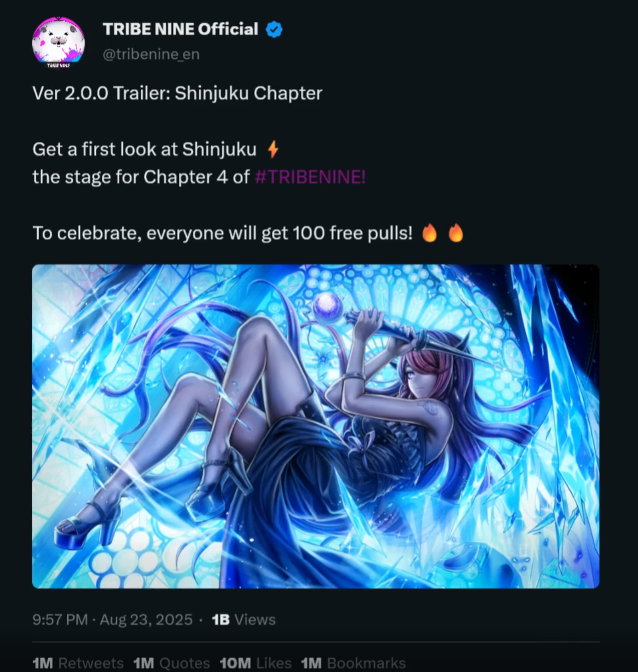The height and width of the screenshot is (672, 638).
Task: Click the 100 free pulls sentence
Action: point(222,233)
